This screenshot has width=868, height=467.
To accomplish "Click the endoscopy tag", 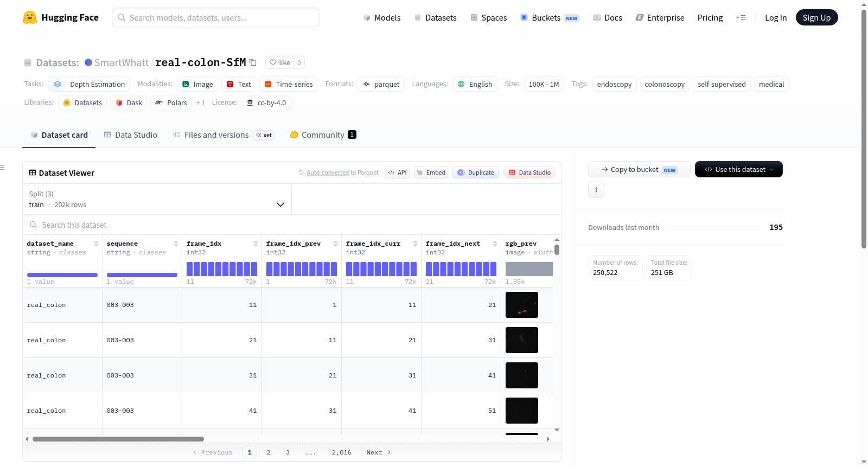I will (614, 84).
